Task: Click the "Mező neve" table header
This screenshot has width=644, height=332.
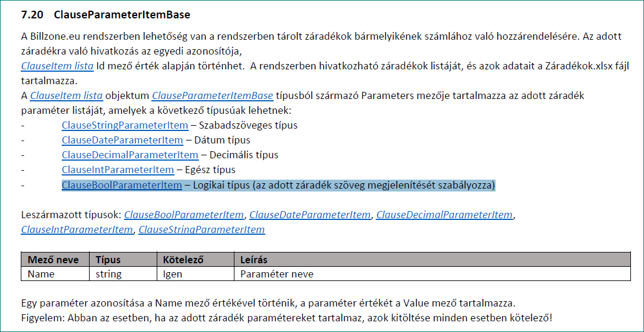Action: click(55, 260)
